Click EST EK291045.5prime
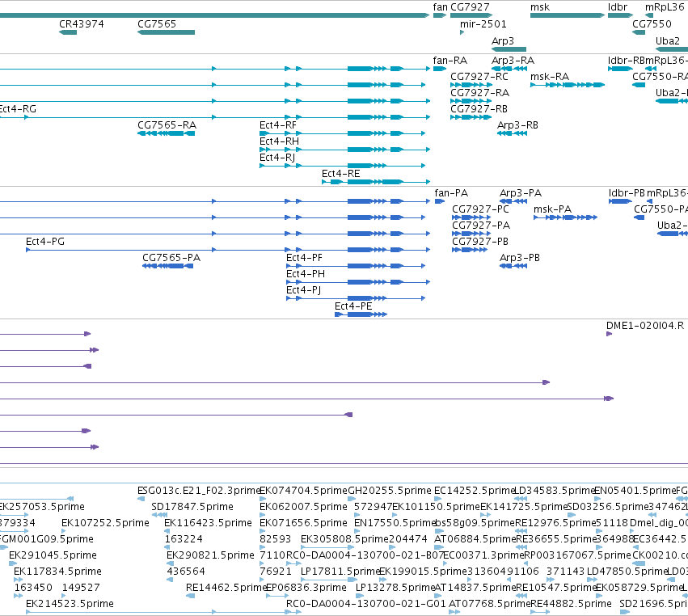688x616 pixels. click(x=53, y=555)
